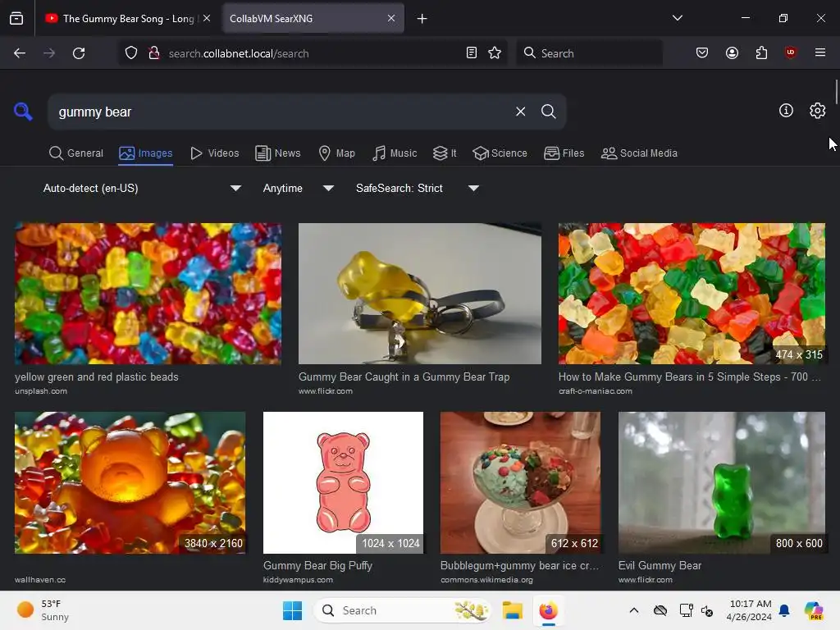List all tabs dropdown arrow
This screenshot has height=630, width=840.
pos(677,18)
